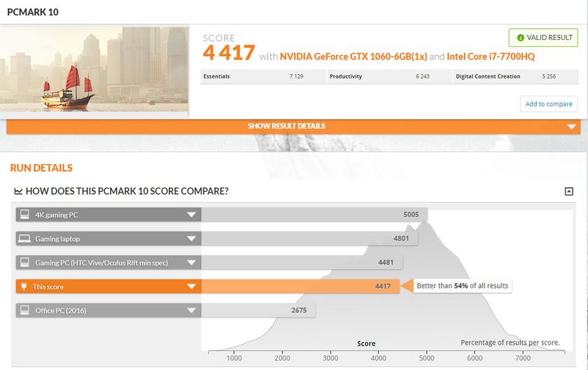The width and height of the screenshot is (588, 370).
Task: Click the orange 4417 score bar
Action: pyautogui.click(x=300, y=287)
